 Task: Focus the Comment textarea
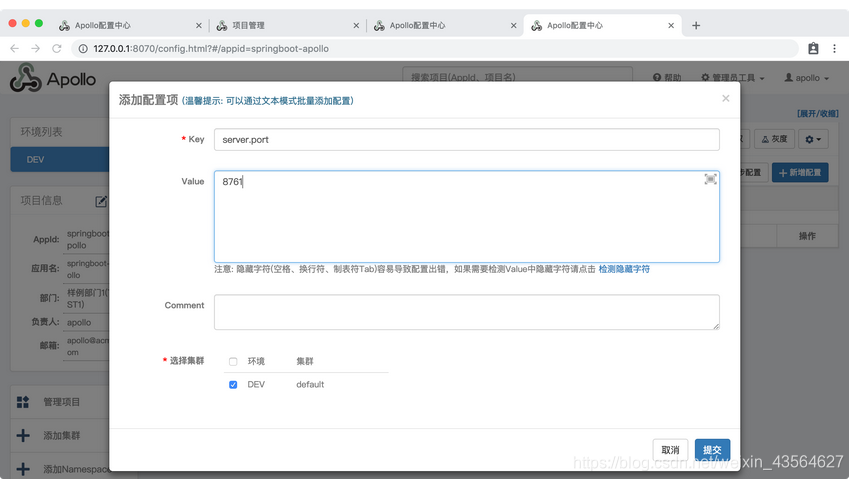[x=467, y=312]
